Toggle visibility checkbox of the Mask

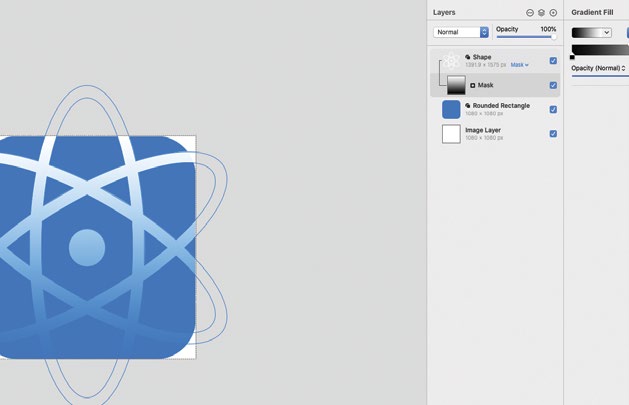coord(553,85)
